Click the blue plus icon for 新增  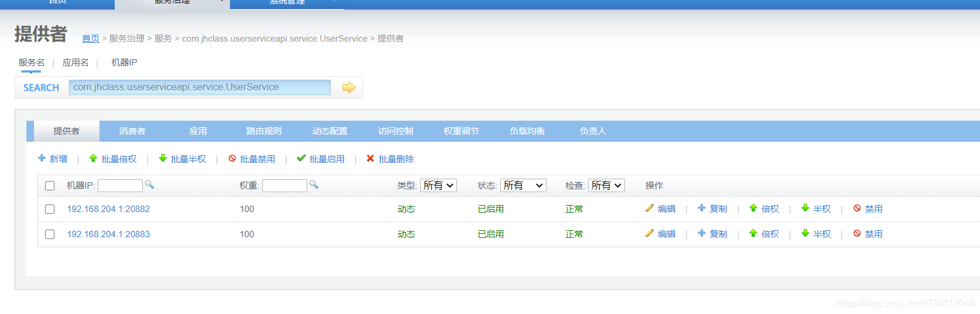(x=42, y=158)
